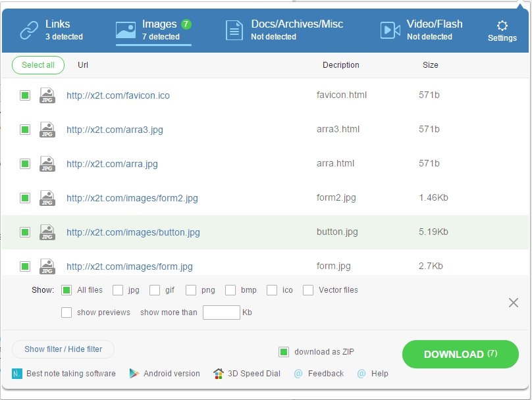The image size is (532, 400).
Task: Open Best note taking software link
Action: pos(71,374)
